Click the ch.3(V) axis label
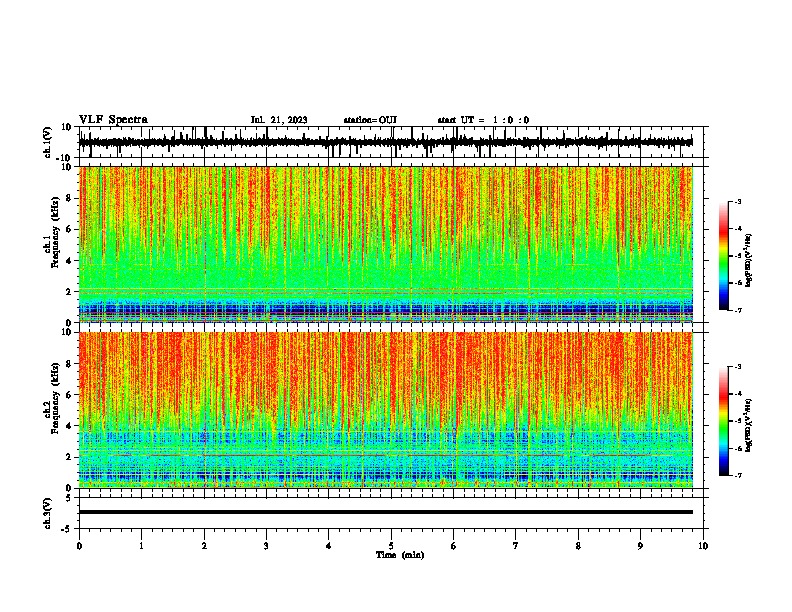This screenshot has height=612, width=792. click(x=48, y=513)
